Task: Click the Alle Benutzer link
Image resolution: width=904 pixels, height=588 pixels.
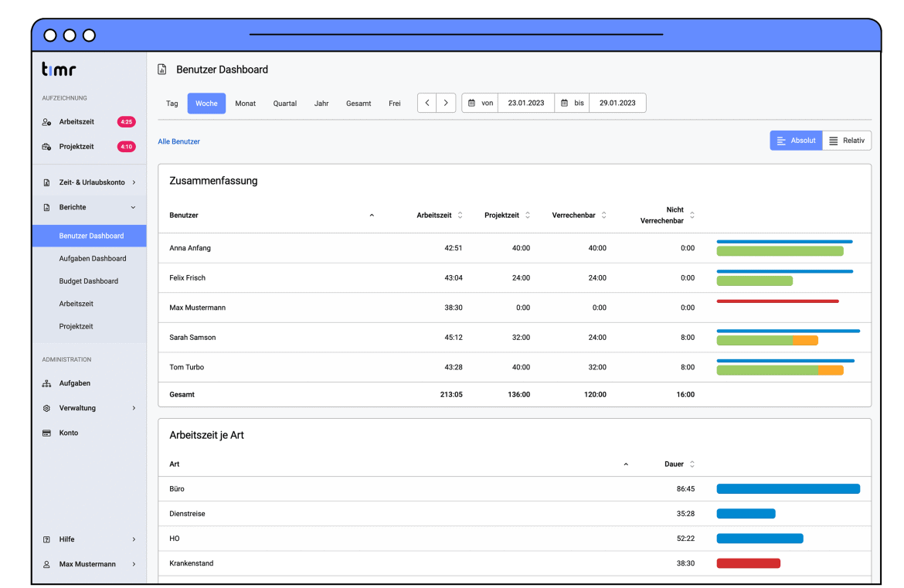Action: [x=178, y=142]
